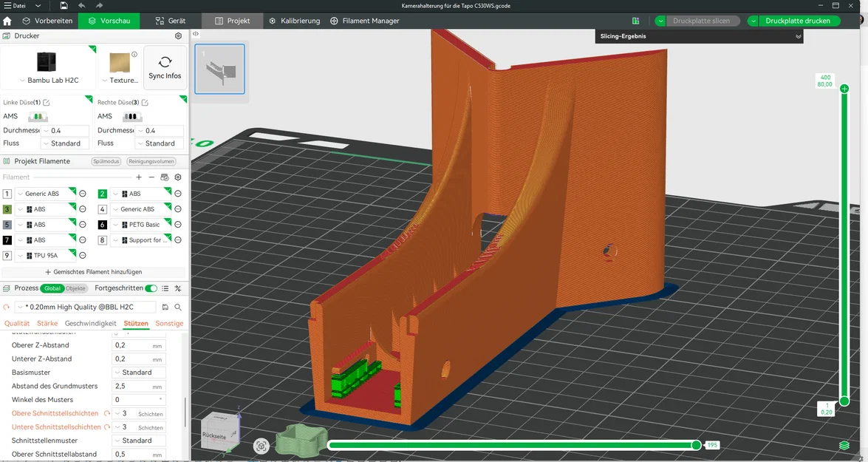Search process settings with magnifier icon
The image size is (868, 462).
click(178, 307)
